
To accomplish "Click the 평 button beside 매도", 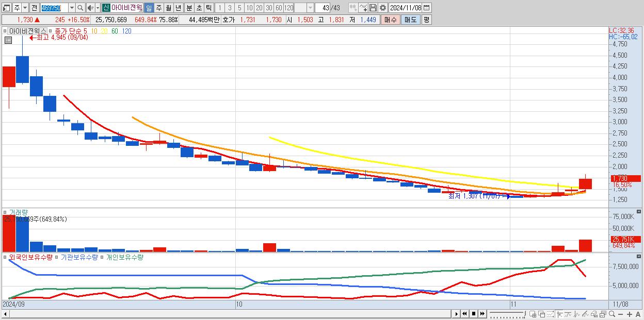I will click(x=426, y=20).
